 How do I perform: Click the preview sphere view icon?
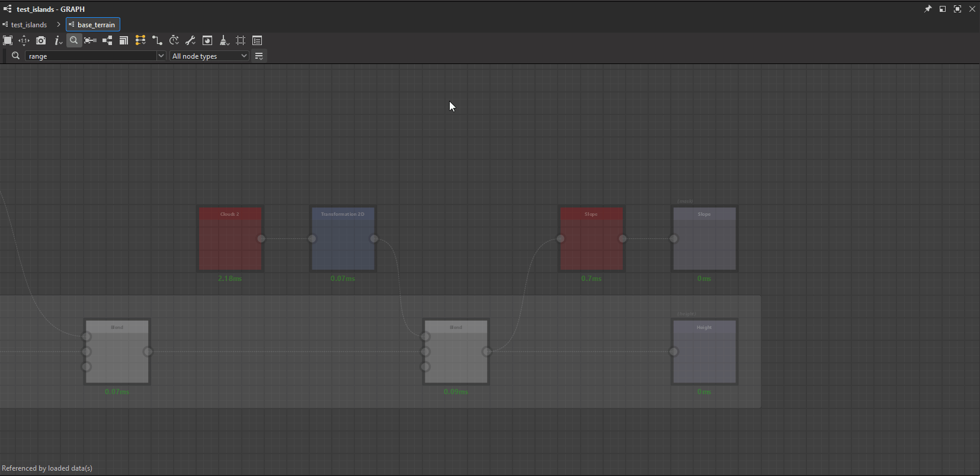207,40
